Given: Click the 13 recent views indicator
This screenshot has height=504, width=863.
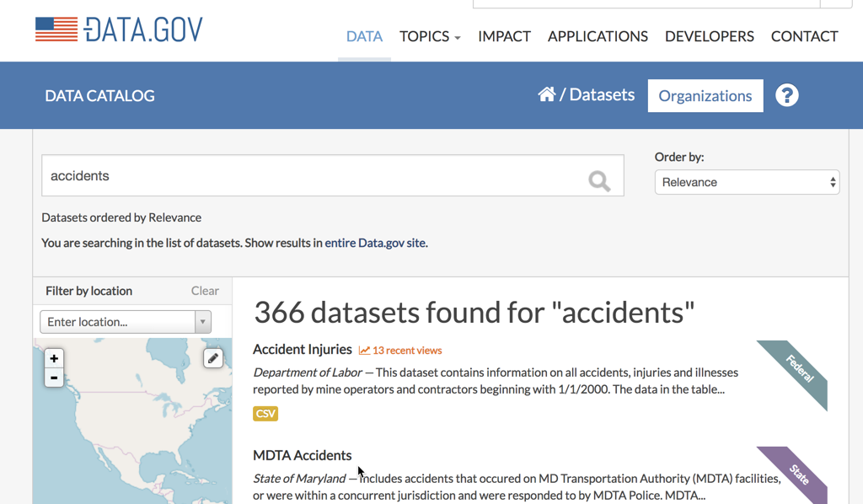Looking at the screenshot, I should (x=400, y=351).
